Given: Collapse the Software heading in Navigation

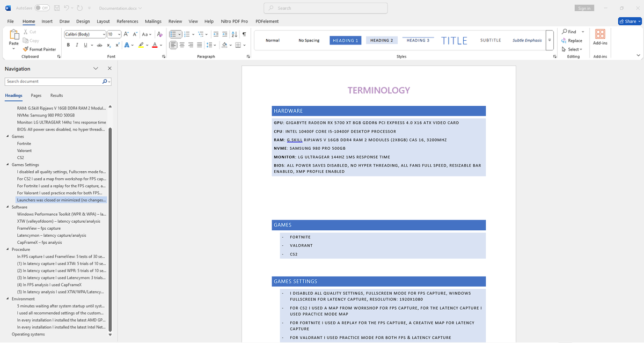Looking at the screenshot, I should (x=8, y=207).
